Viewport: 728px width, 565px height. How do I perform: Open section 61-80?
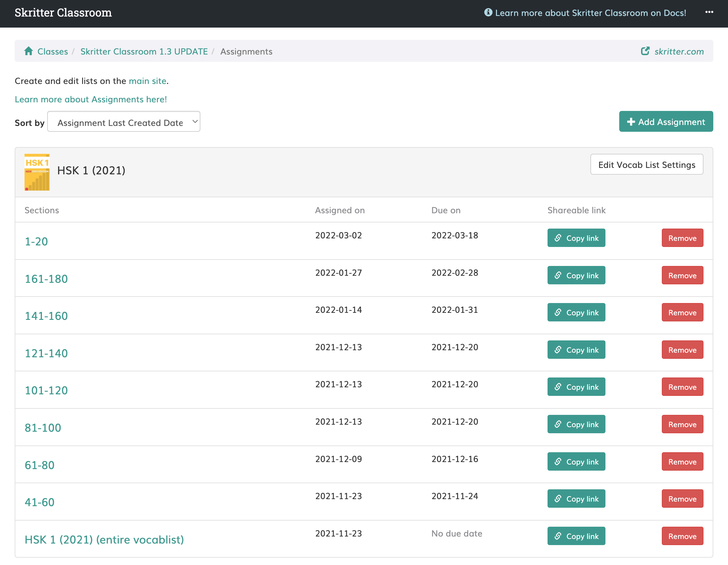(x=40, y=465)
